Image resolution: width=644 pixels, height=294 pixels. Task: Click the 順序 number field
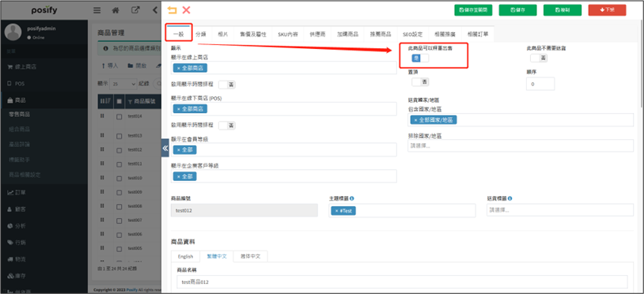tap(540, 84)
